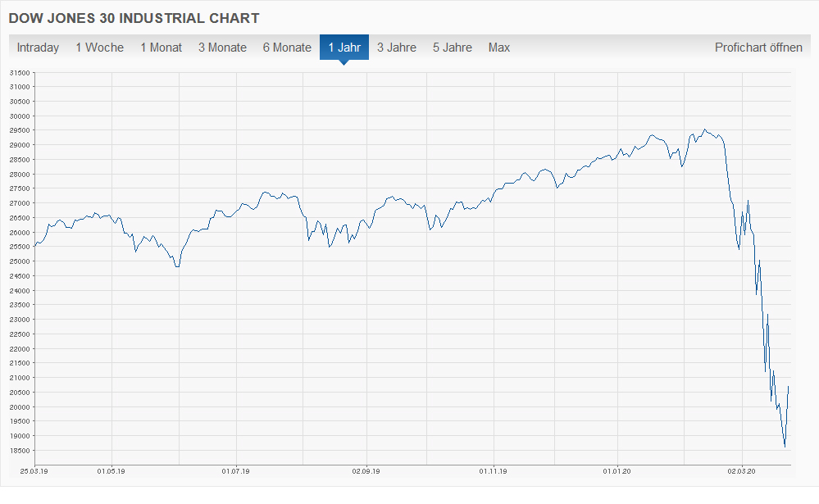
Task: Show the 1 Monat chart view
Action: (x=161, y=48)
